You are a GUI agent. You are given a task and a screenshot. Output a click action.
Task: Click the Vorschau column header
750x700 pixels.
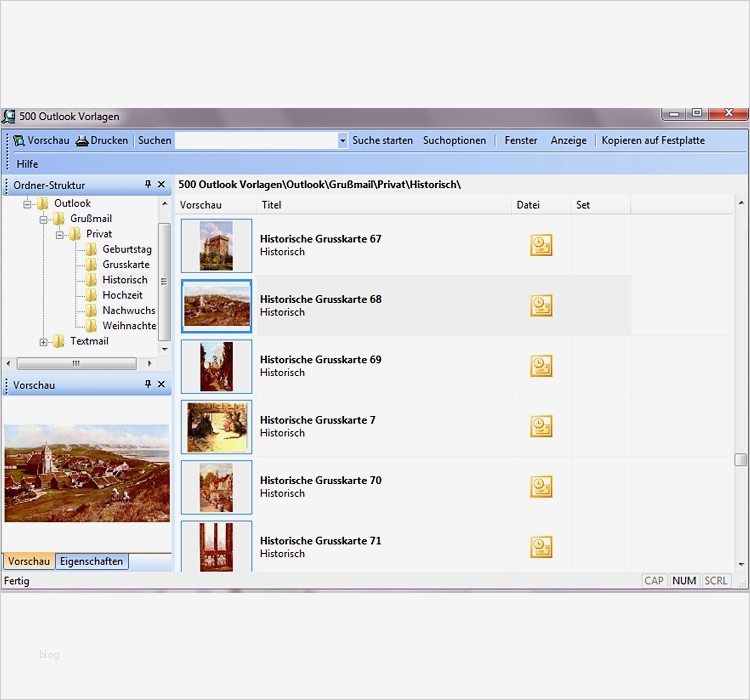click(x=217, y=205)
